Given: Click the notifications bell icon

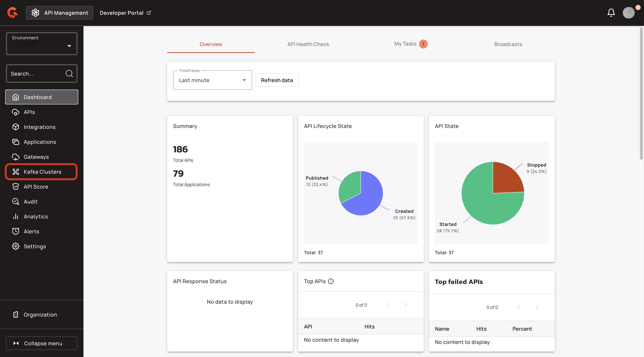Looking at the screenshot, I should 611,12.
